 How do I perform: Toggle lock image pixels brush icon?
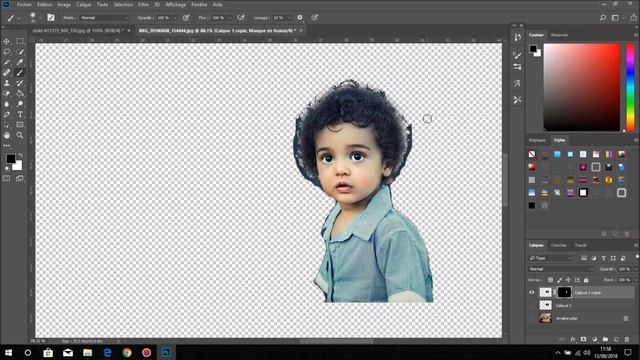(x=560, y=280)
